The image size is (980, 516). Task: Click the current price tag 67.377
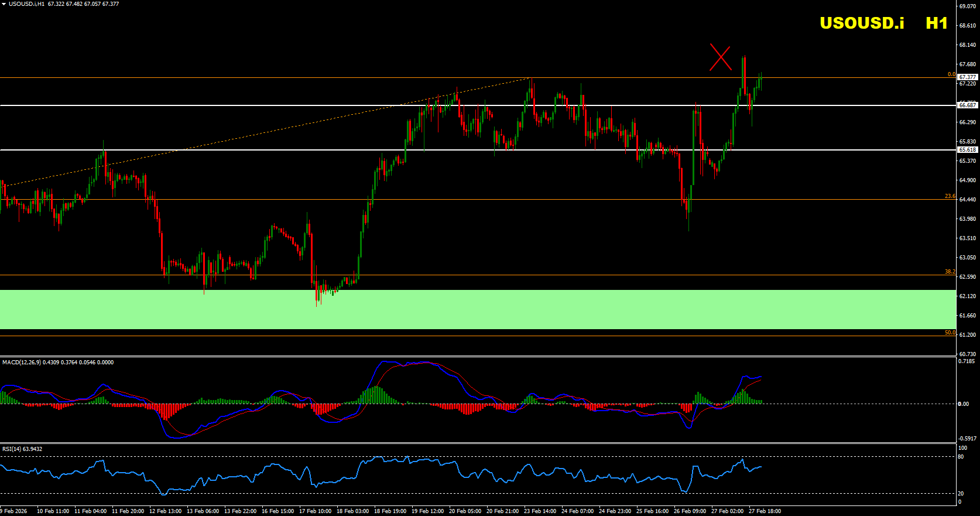coord(967,77)
